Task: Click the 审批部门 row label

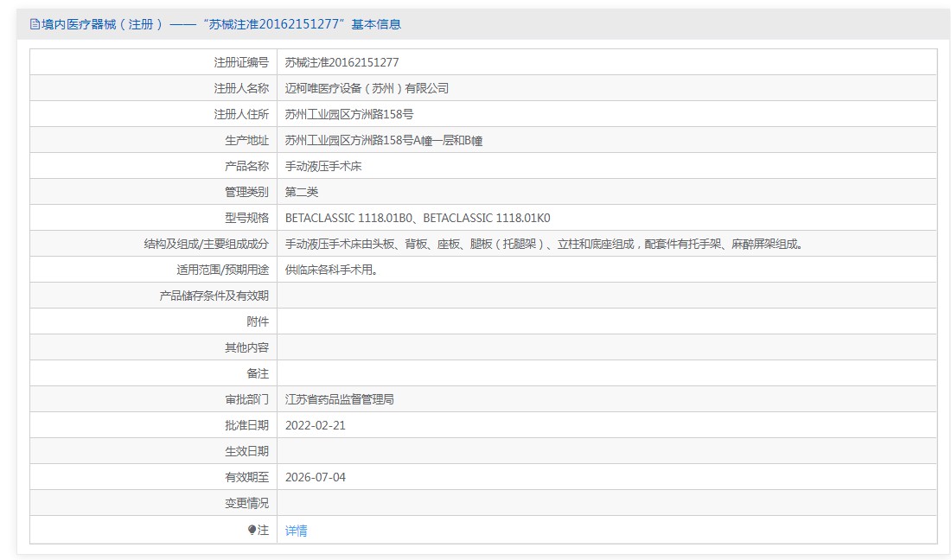Action: tap(247, 399)
